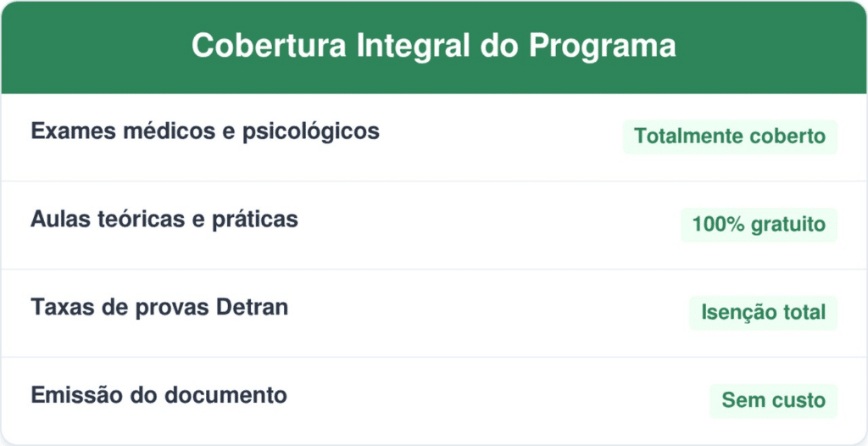
Task: Click the word 'psicológicos' in the first row
Action: [x=310, y=133]
